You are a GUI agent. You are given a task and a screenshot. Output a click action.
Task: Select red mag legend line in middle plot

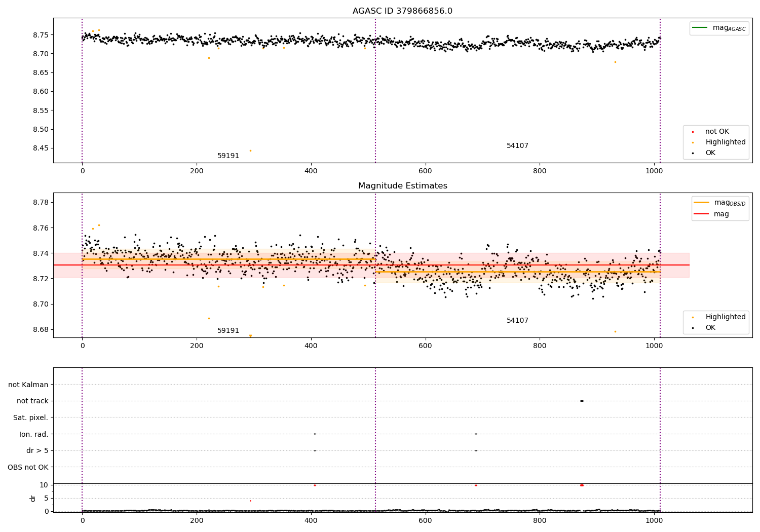(x=702, y=214)
